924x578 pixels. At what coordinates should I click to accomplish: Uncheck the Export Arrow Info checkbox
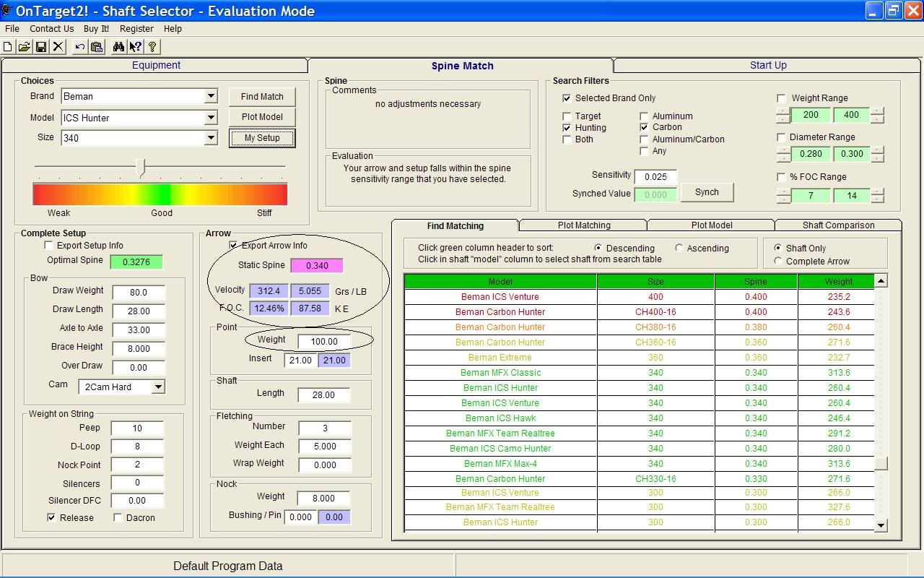(x=233, y=246)
